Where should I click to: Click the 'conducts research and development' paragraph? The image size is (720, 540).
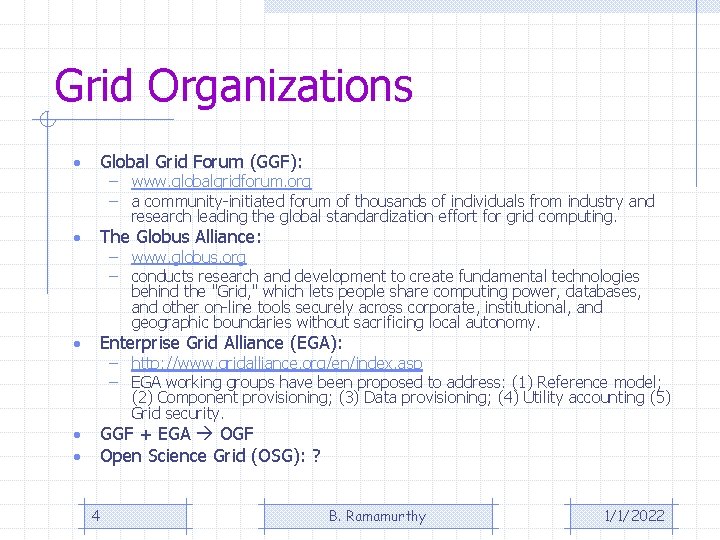click(386, 299)
